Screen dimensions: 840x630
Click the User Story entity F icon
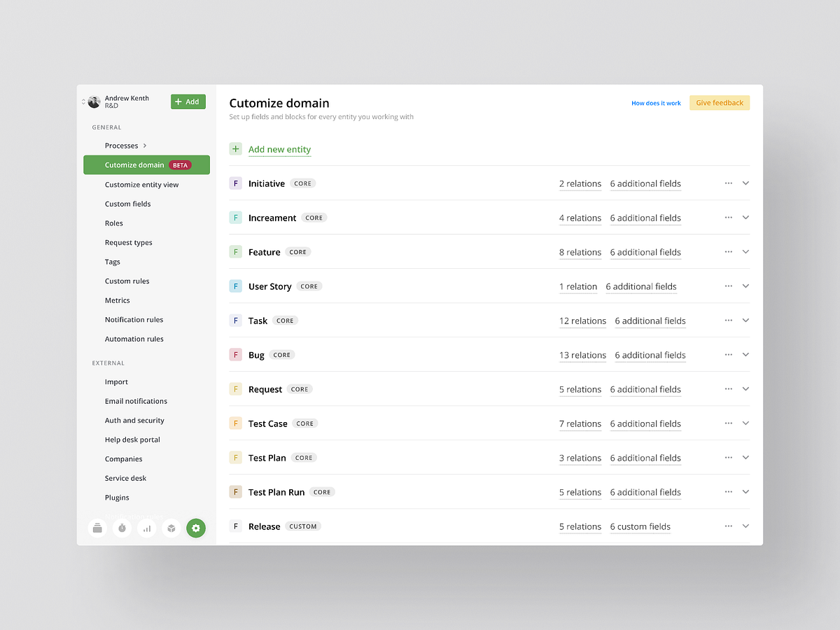tap(235, 286)
